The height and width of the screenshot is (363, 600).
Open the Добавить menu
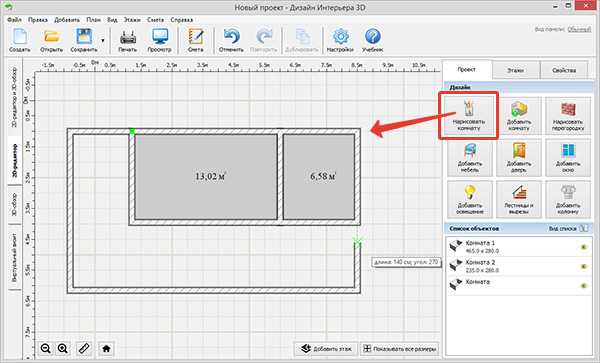pos(67,20)
